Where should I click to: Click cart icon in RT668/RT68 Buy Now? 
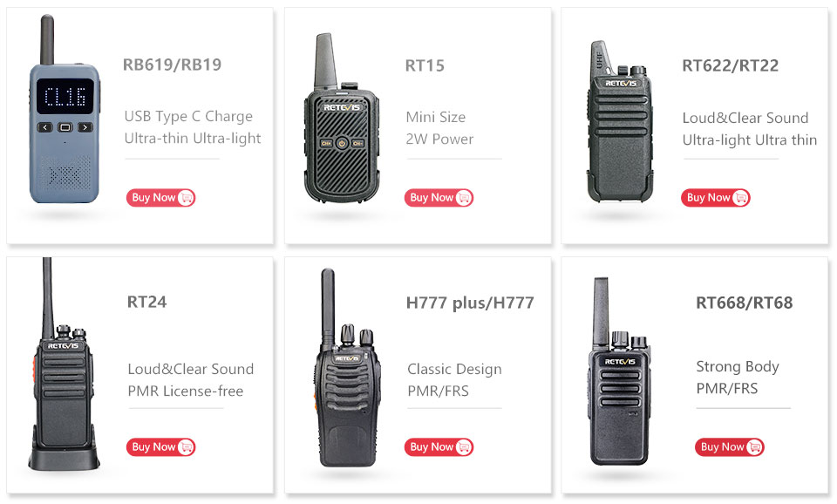(x=755, y=446)
